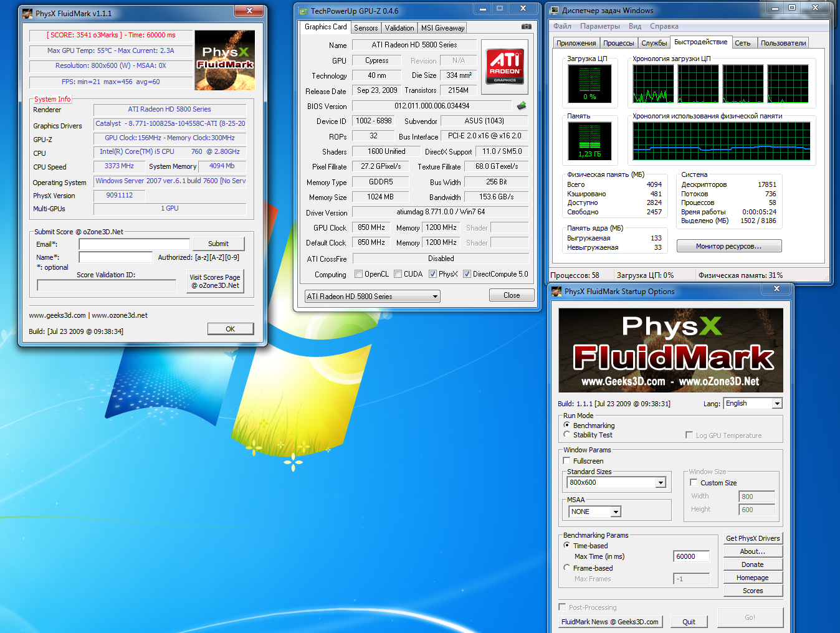Click the Quit button
This screenshot has width=840, height=633.
coord(689,622)
